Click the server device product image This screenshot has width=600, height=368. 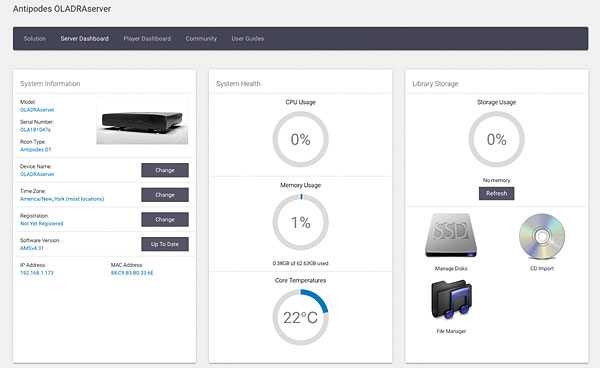coord(142,121)
